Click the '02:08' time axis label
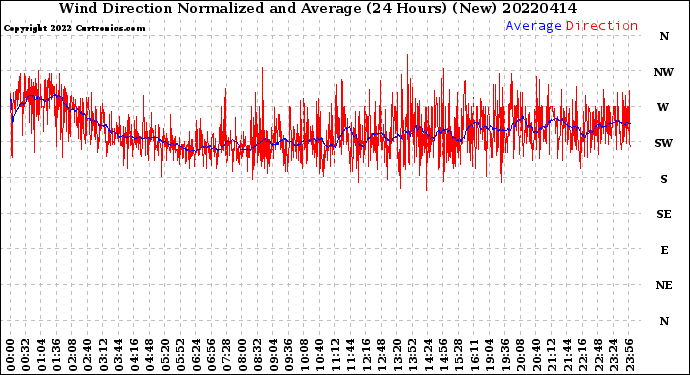Image resolution: width=690 pixels, height=375 pixels. (72, 355)
